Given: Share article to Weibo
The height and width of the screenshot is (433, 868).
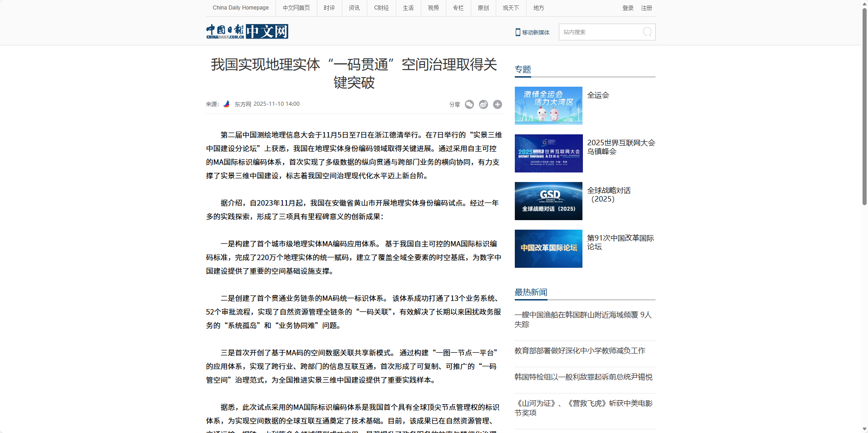Looking at the screenshot, I should 483,104.
